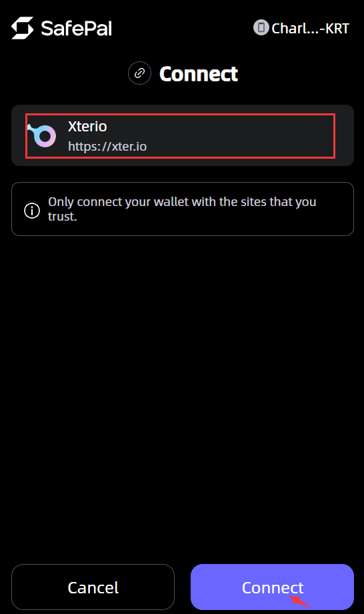Click the SafePal logo icon
364x614 pixels.
pos(22,28)
